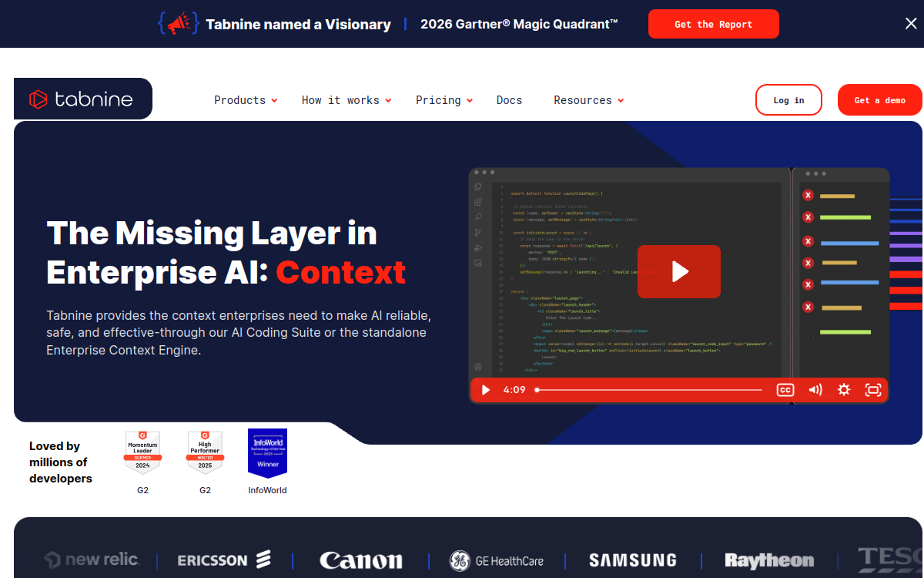Play the video with large center button
This screenshot has width=924, height=578.
click(679, 271)
